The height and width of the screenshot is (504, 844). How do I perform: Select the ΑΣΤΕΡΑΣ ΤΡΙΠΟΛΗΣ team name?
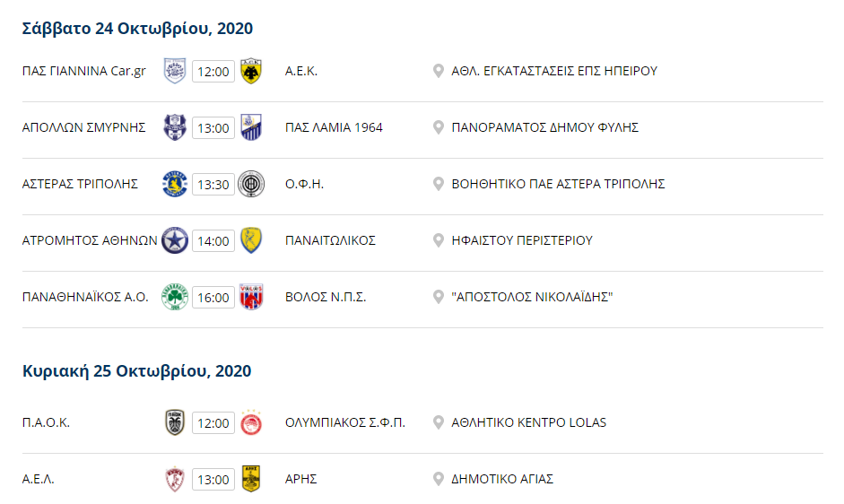[80, 184]
